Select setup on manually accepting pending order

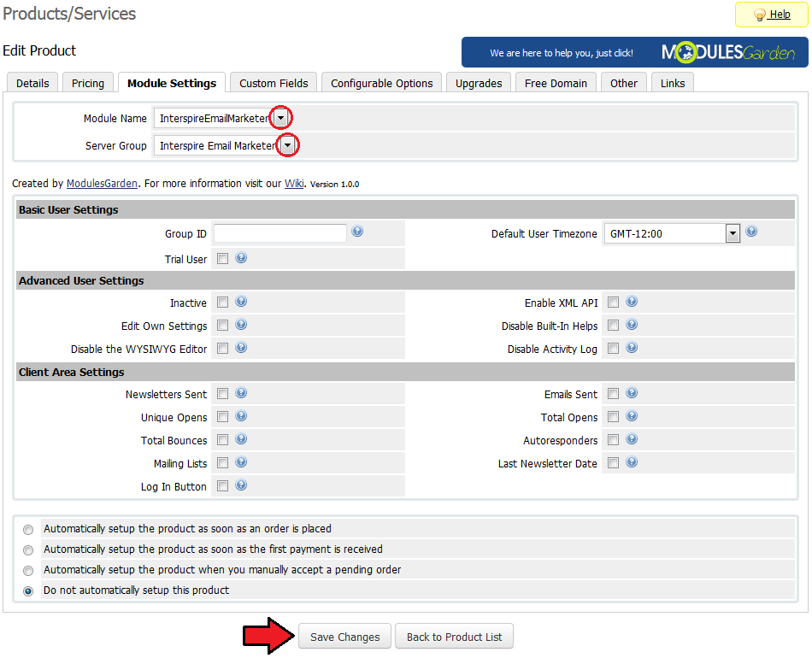(28, 571)
